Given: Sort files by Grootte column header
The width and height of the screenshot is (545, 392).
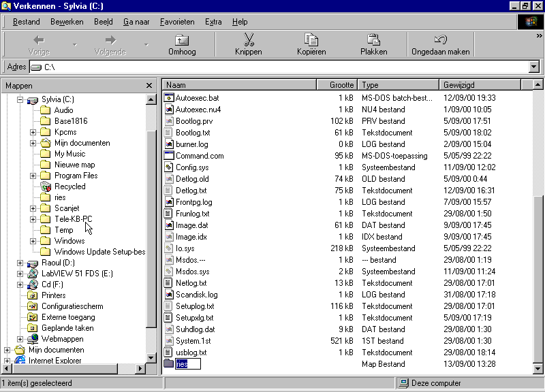Looking at the screenshot, I should click(x=337, y=85).
